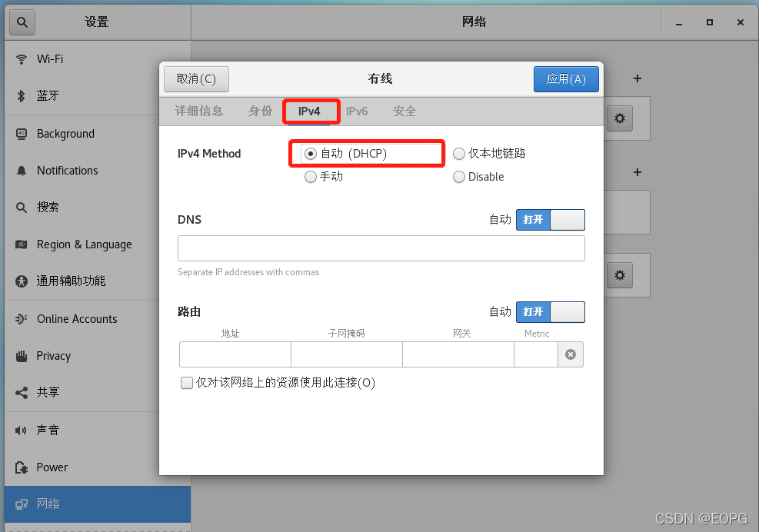Click the search icon in Settings header
Image resolution: width=759 pixels, height=532 pixels.
point(22,22)
